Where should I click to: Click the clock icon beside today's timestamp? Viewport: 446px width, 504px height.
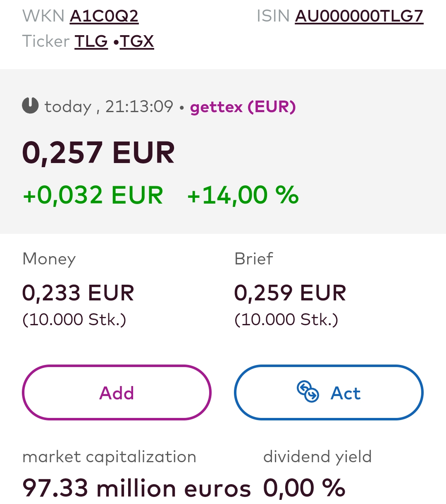click(x=30, y=106)
